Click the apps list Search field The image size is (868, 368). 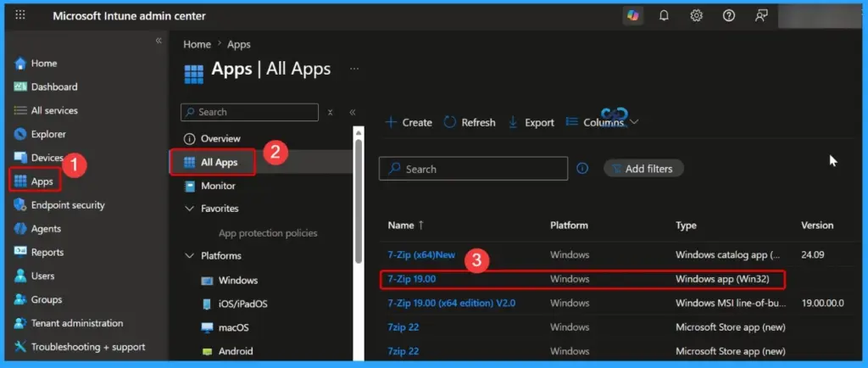tap(473, 169)
